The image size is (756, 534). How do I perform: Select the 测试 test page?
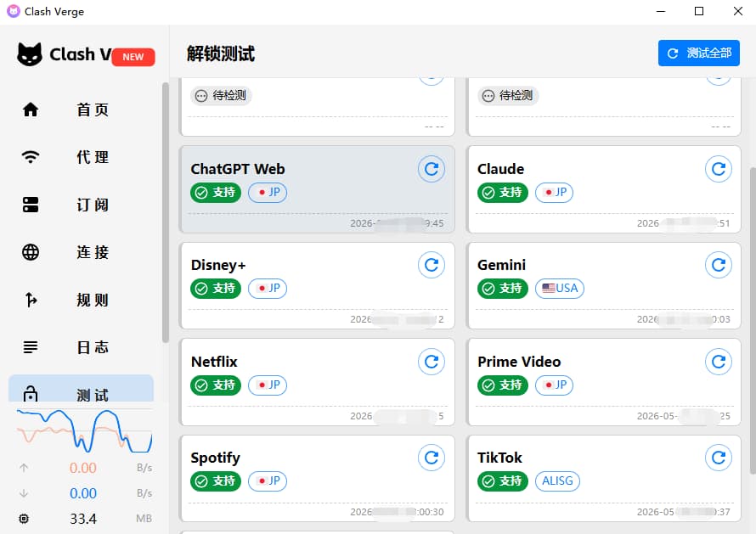tap(81, 389)
